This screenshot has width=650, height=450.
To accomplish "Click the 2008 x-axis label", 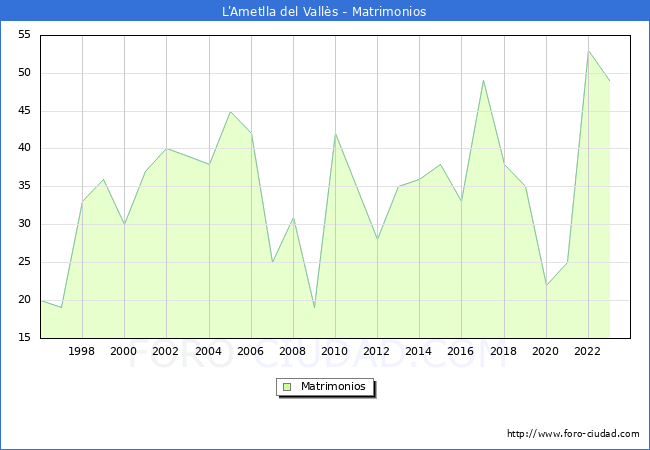I will (x=293, y=351).
